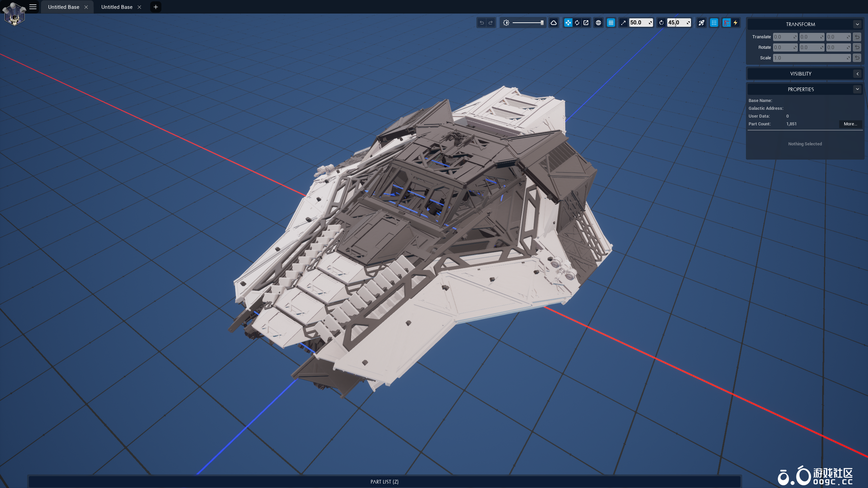
Task: Click the 50.0 translate snap value field
Action: [637, 23]
